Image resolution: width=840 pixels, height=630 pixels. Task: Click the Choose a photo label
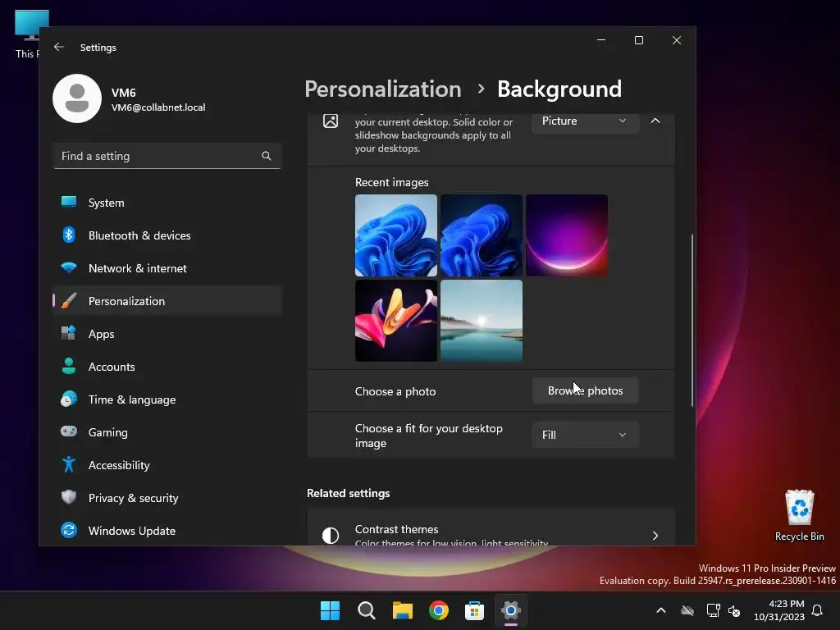[395, 391]
